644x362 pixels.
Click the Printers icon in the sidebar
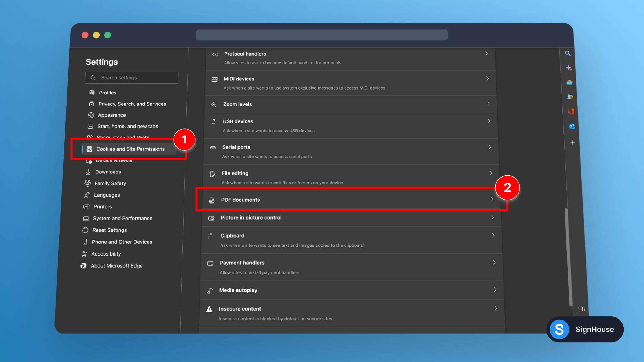pos(86,206)
